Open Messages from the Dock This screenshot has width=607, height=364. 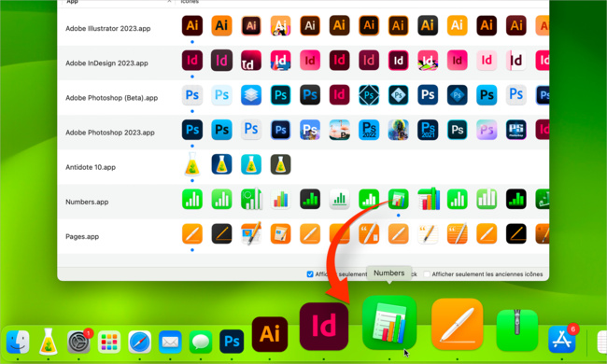[x=201, y=342]
